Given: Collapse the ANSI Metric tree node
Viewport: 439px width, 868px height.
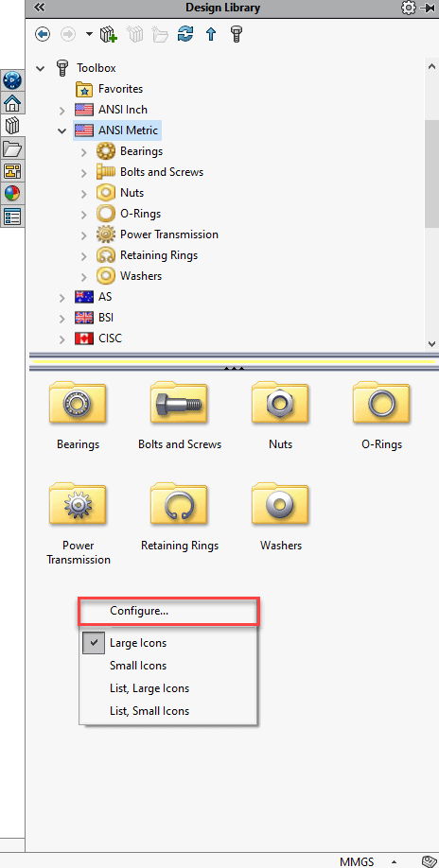Looking at the screenshot, I should point(62,131).
